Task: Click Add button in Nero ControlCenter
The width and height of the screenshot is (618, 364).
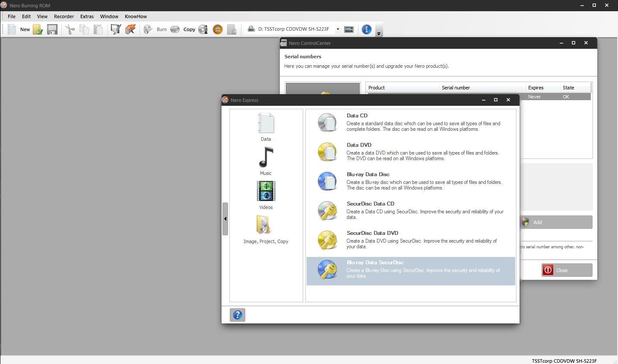Action: [556, 222]
